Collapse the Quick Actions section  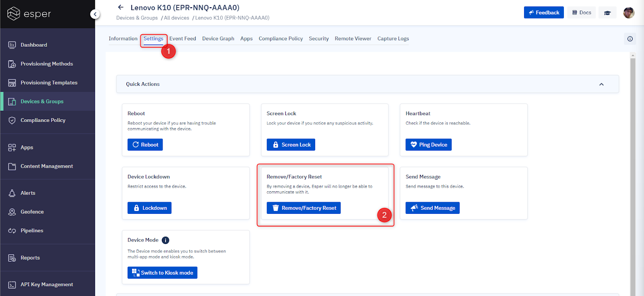tap(601, 84)
